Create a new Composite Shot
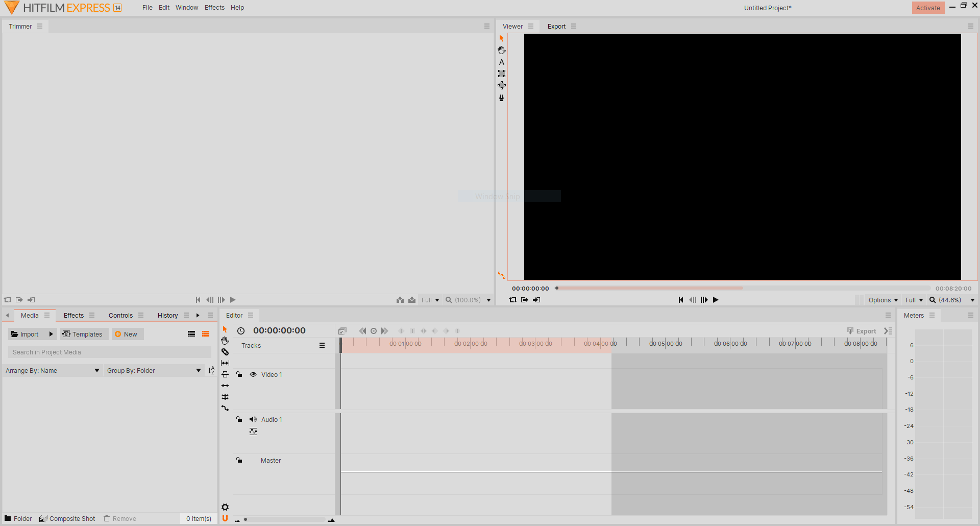This screenshot has height=526, width=980. [67, 518]
